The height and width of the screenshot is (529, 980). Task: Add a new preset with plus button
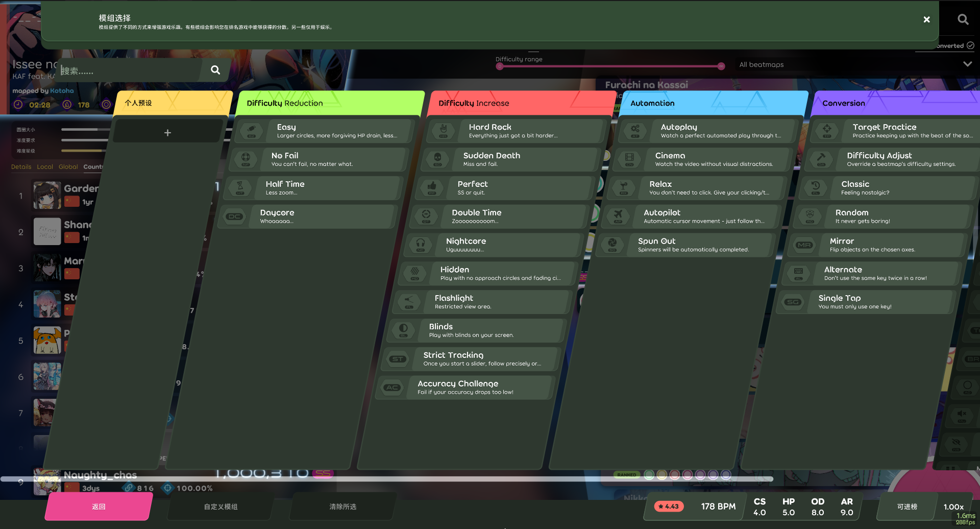pyautogui.click(x=167, y=133)
